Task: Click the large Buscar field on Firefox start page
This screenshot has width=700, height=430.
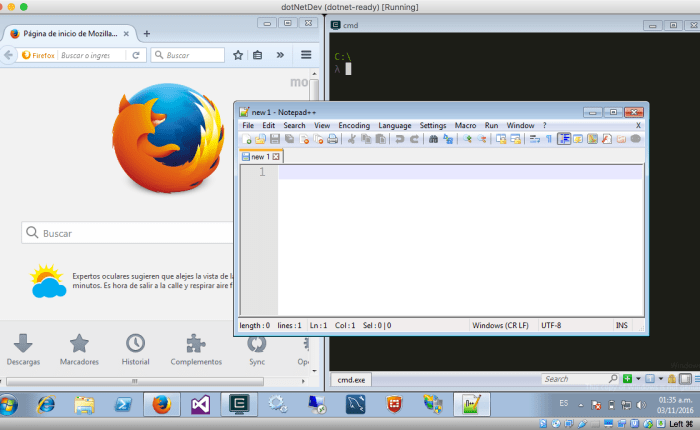Action: [x=127, y=233]
